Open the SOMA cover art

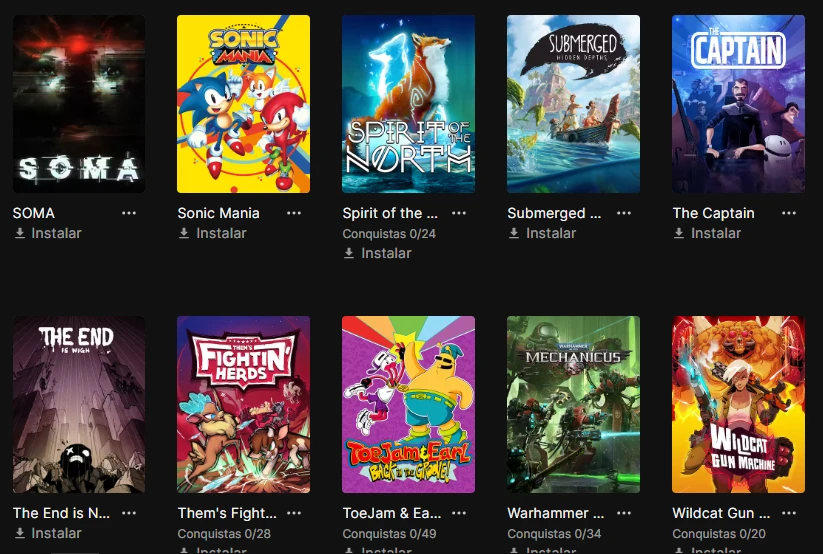pos(79,104)
